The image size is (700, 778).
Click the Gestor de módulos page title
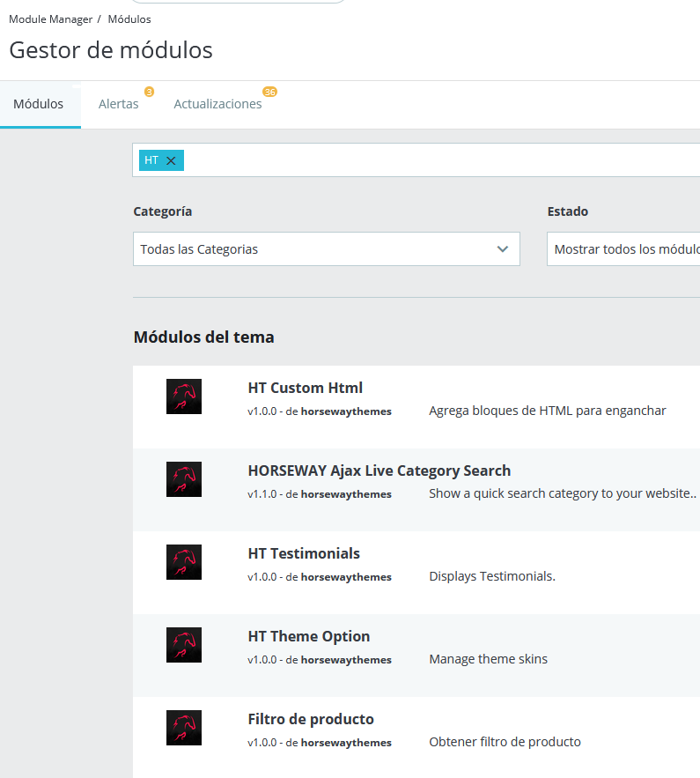click(111, 50)
